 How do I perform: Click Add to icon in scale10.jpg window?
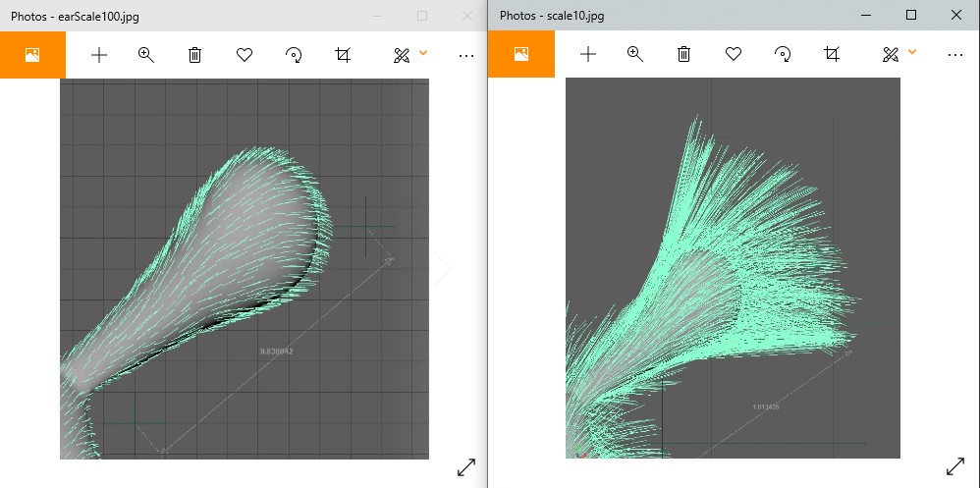[x=587, y=55]
